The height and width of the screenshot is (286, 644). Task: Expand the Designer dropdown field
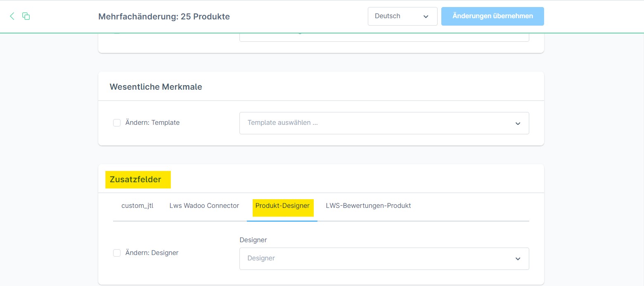click(384, 259)
